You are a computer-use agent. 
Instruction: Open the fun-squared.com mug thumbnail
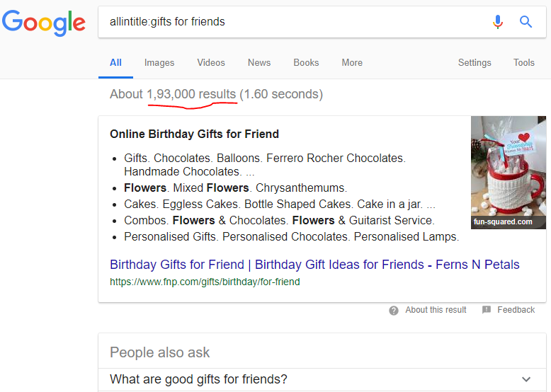509,172
